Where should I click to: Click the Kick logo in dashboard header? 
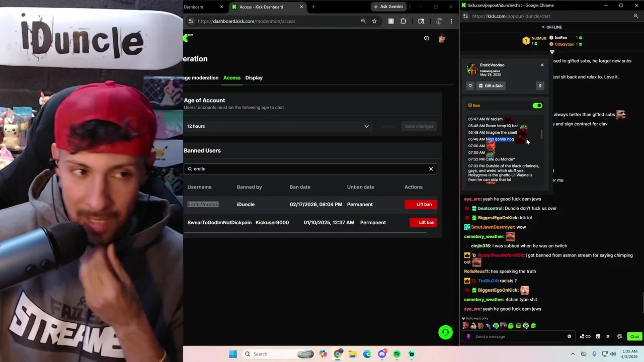click(186, 38)
